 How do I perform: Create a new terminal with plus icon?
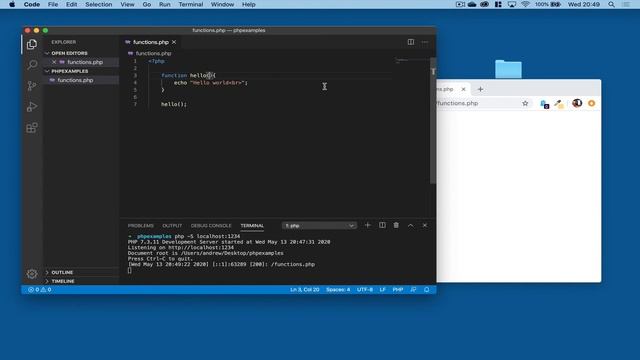tap(367, 225)
